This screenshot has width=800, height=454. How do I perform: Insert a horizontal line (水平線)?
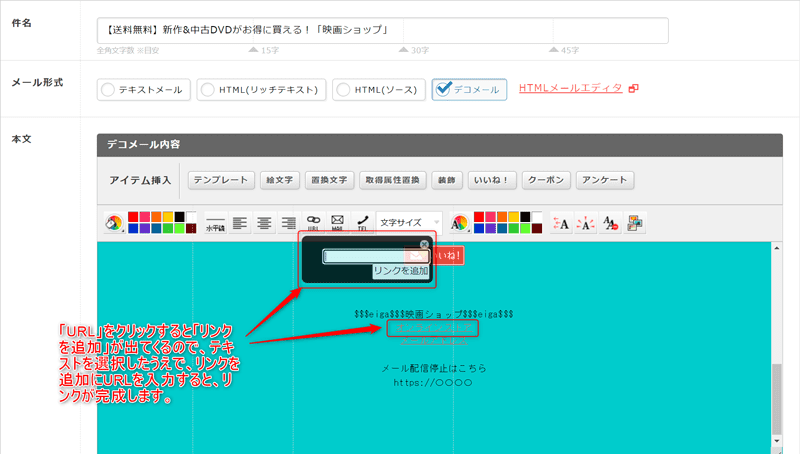[x=215, y=222]
